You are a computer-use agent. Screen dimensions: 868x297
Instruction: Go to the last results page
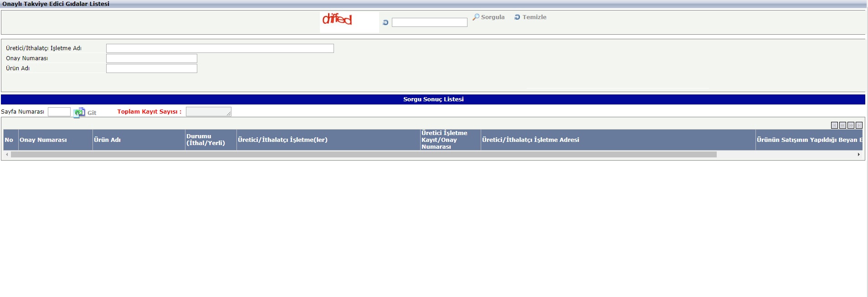point(859,125)
